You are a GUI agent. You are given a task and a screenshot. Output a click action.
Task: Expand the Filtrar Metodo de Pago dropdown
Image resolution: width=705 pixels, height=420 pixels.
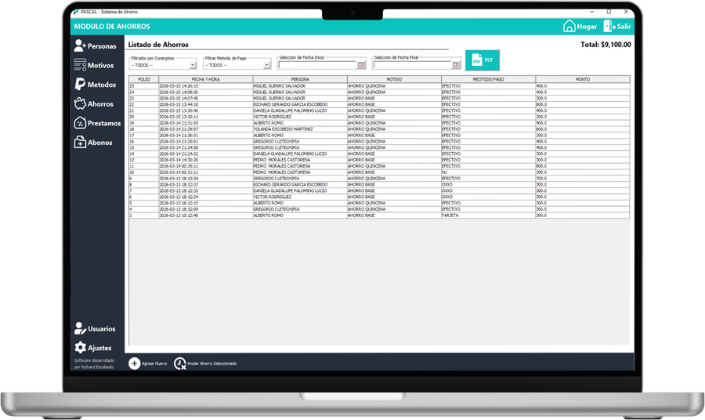[267, 65]
